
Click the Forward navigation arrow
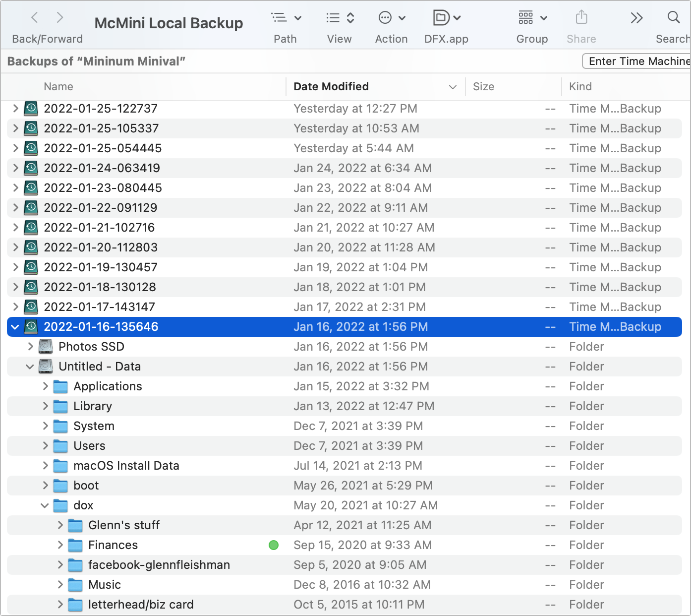click(x=59, y=17)
